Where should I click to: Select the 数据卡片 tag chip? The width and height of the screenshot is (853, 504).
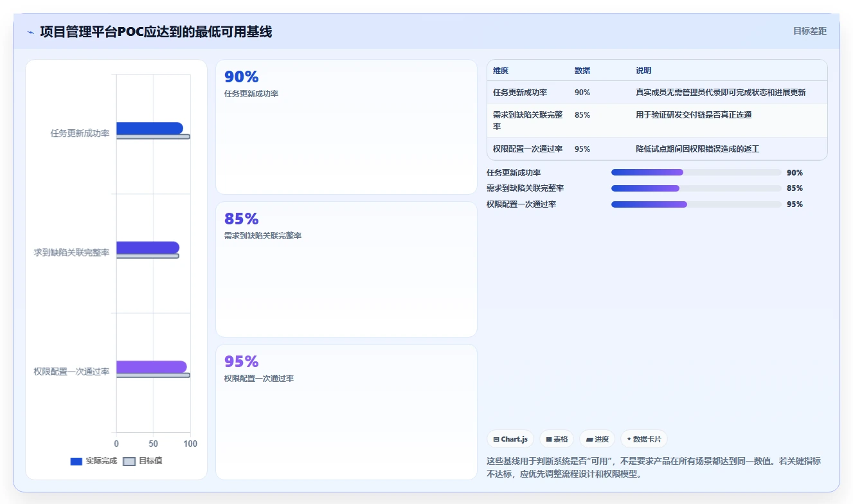644,439
